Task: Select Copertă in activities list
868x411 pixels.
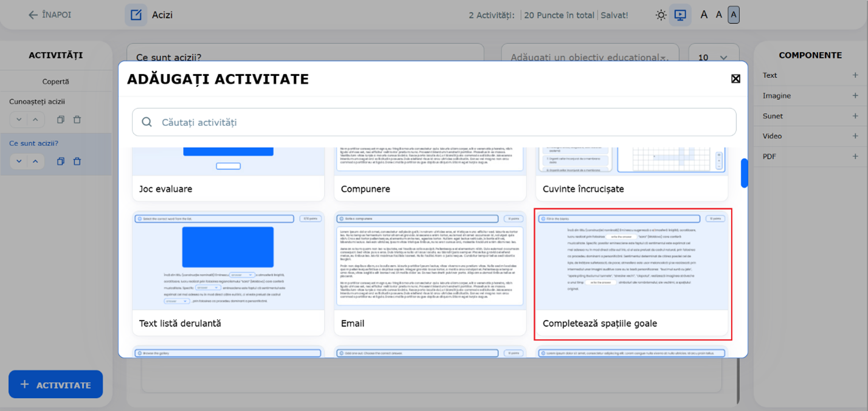Action: tap(55, 81)
